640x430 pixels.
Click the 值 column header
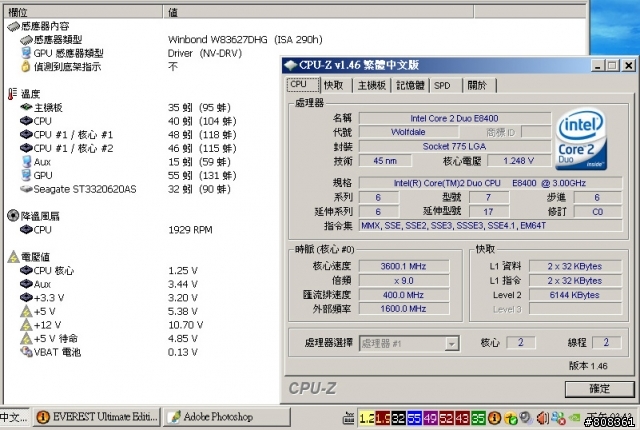[318, 12]
